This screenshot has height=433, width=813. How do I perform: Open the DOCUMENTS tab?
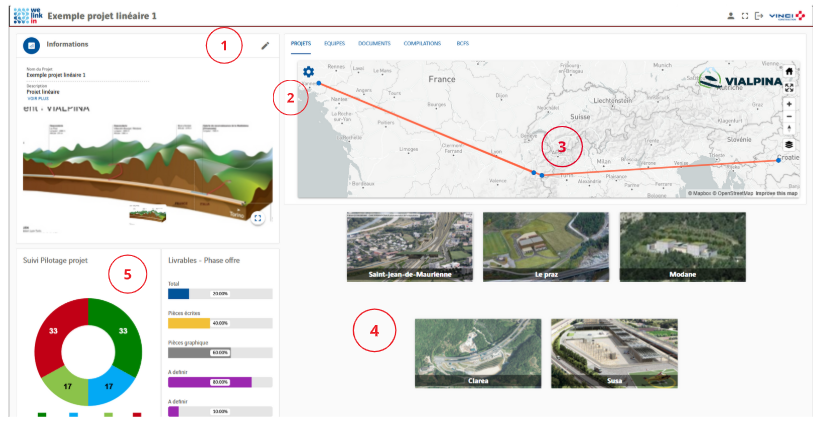(374, 44)
